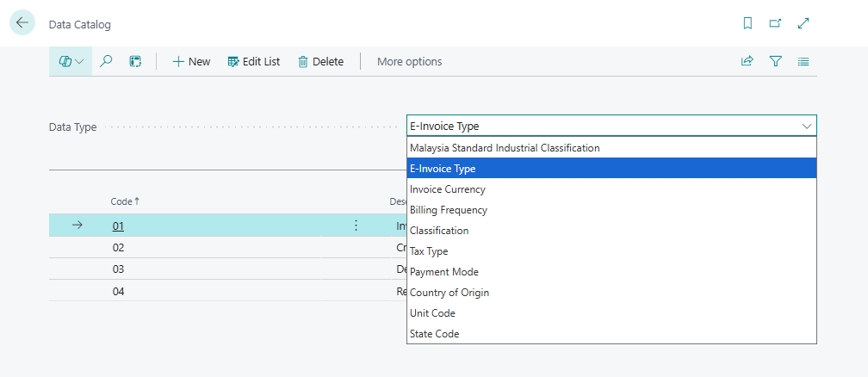Click the New button
The height and width of the screenshot is (377, 868).
point(191,61)
